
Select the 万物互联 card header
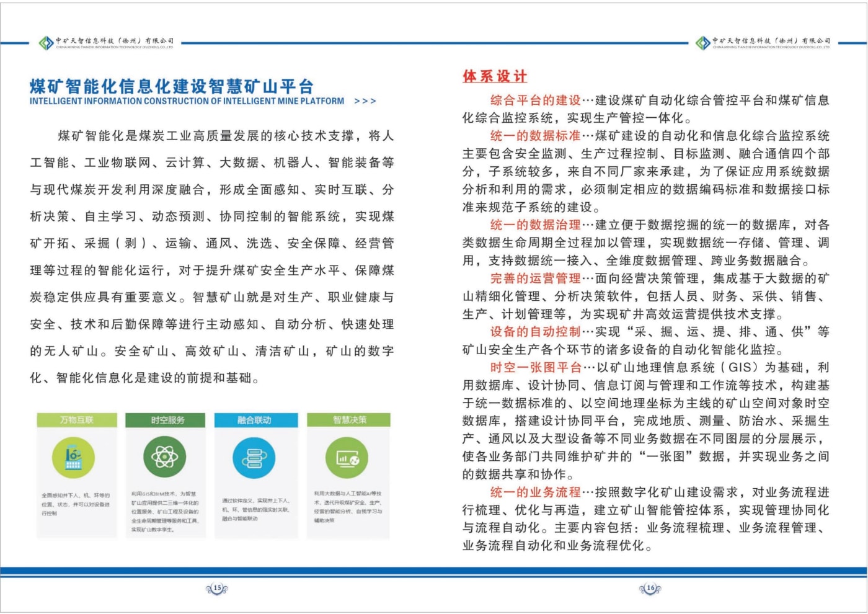77,420
